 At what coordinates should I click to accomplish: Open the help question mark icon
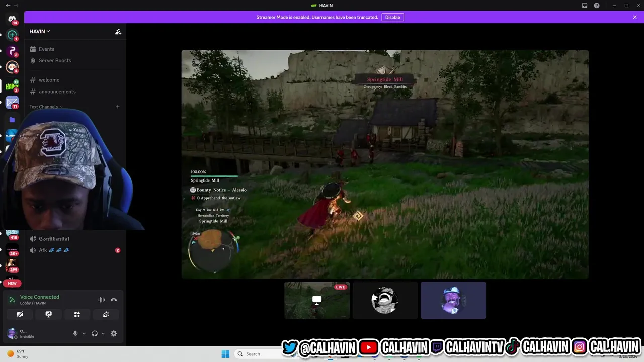(597, 5)
